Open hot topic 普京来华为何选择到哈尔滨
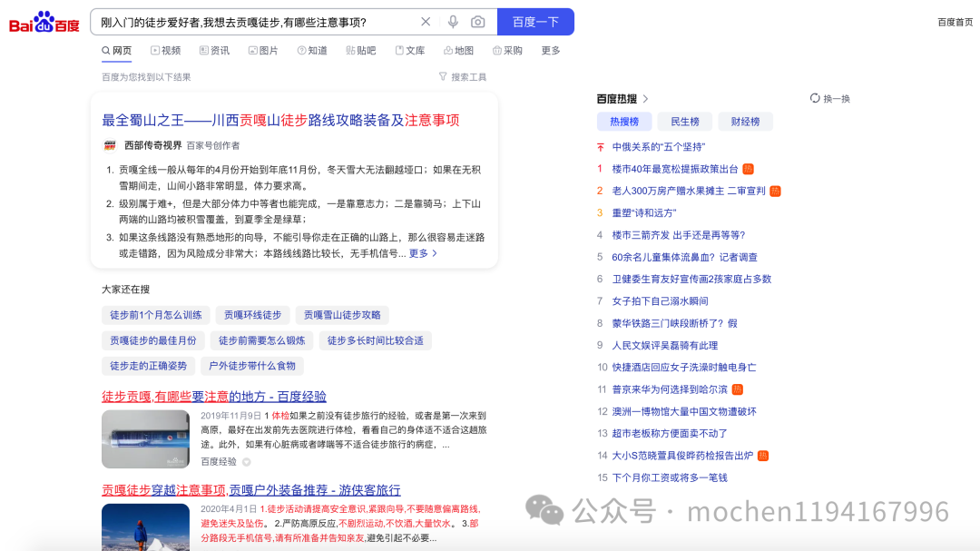980x551 pixels. point(670,389)
